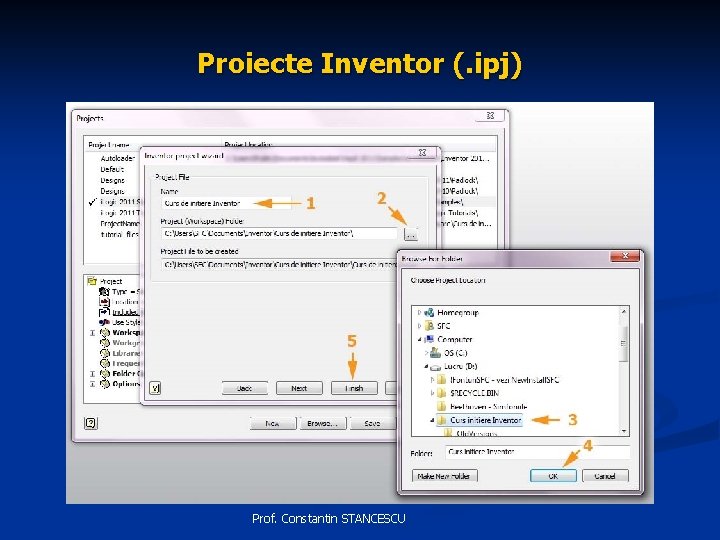Screen dimensions: 720x540
Task: Click the $RECYCLE.BIN folder icon
Action: tap(442, 393)
